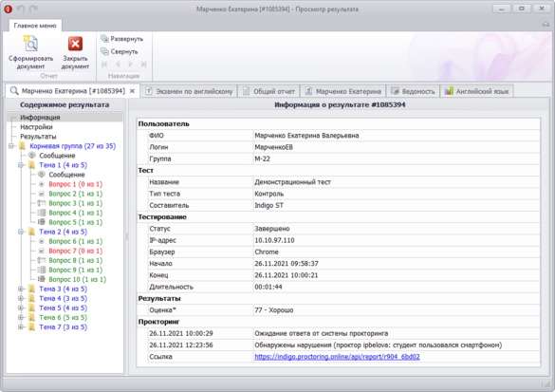
Task: Click the Развернуть icon in the ribbon
Action: point(104,39)
